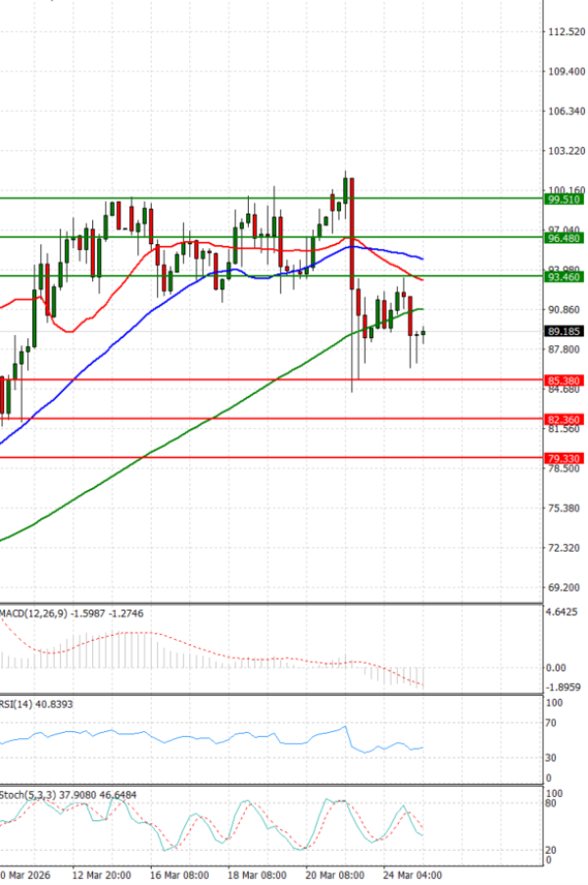This screenshot has width=588, height=885.
Task: Click the MACD(12,26,9) indicator label
Action: [x=31, y=614]
